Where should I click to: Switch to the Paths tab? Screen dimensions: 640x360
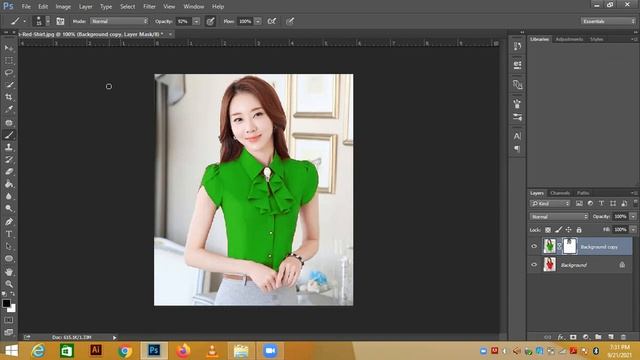[583, 193]
